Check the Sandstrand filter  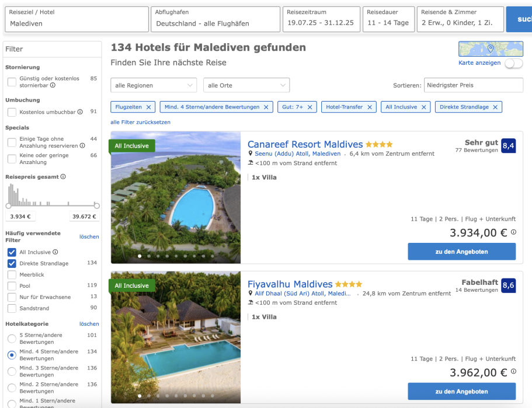pyautogui.click(x=12, y=308)
